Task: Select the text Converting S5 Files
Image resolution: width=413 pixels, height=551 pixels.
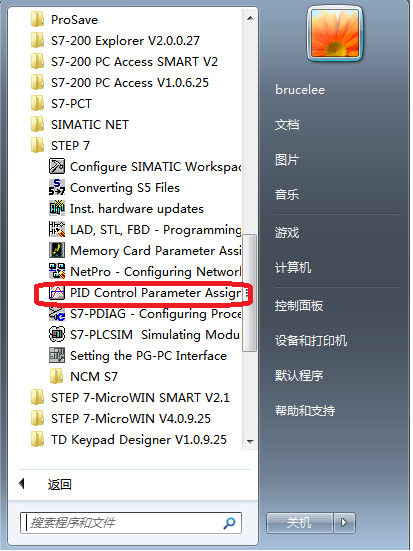Action: pyautogui.click(x=125, y=188)
